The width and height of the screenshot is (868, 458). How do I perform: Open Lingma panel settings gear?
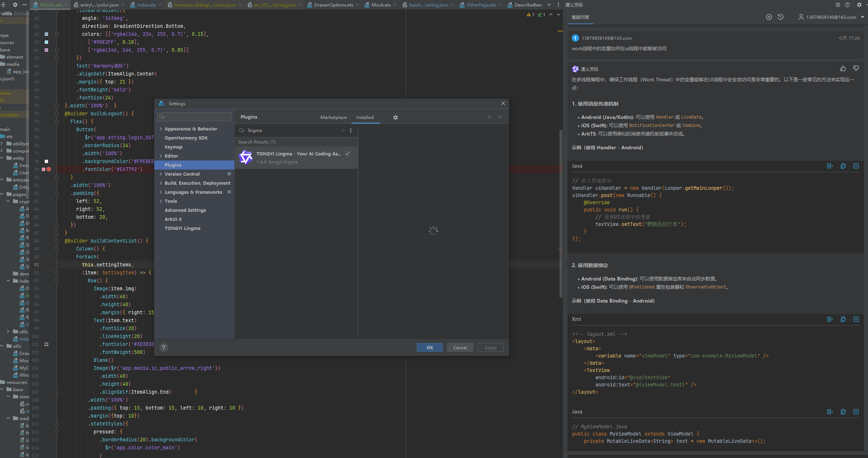click(x=859, y=5)
